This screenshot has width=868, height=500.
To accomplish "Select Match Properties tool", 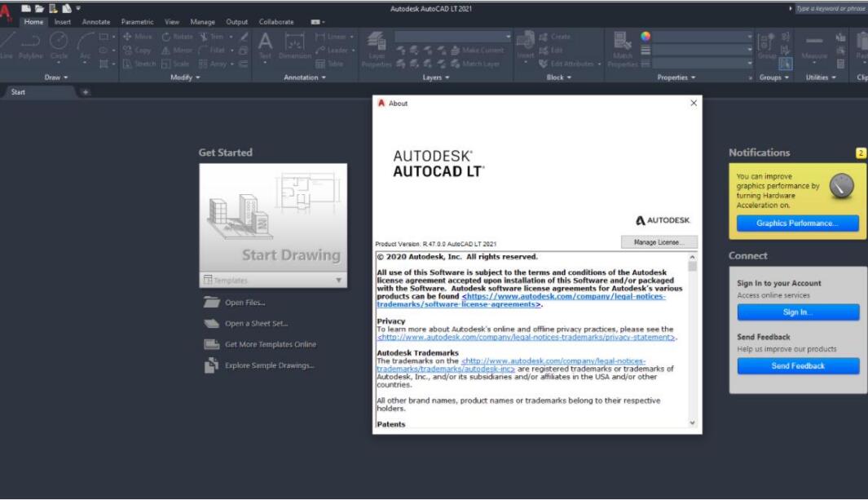I will point(623,49).
